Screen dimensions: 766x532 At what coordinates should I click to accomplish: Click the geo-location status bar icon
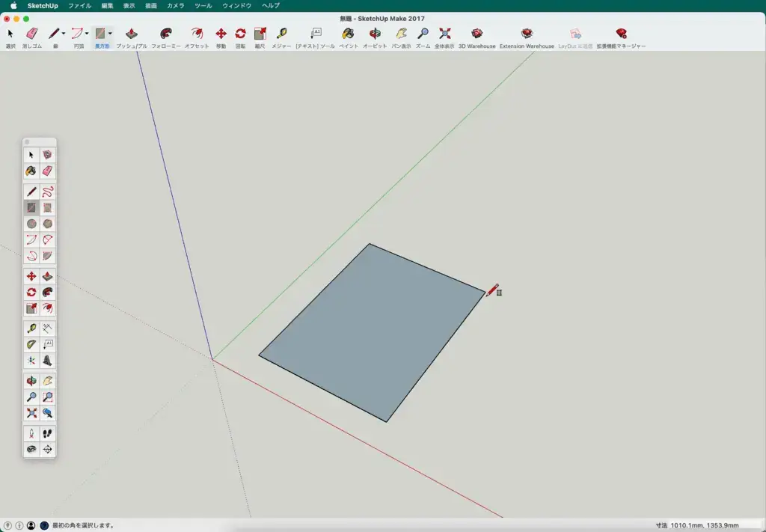tap(7, 526)
